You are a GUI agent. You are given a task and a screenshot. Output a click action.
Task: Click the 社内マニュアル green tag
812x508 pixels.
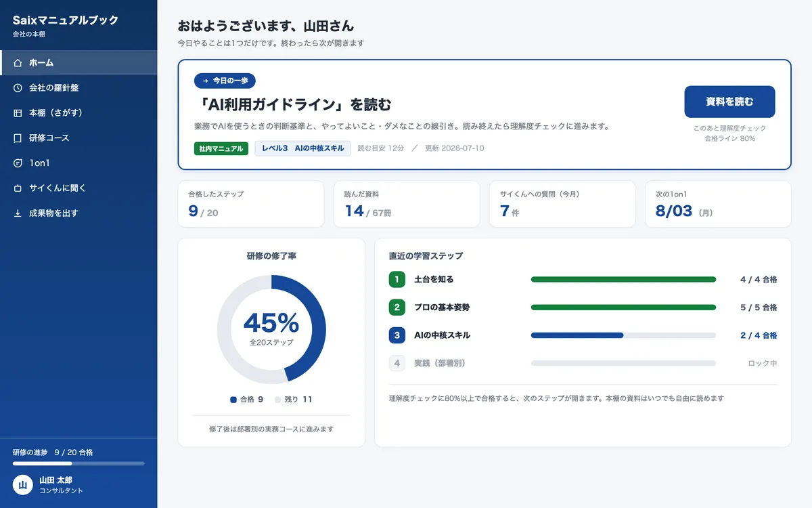point(221,148)
